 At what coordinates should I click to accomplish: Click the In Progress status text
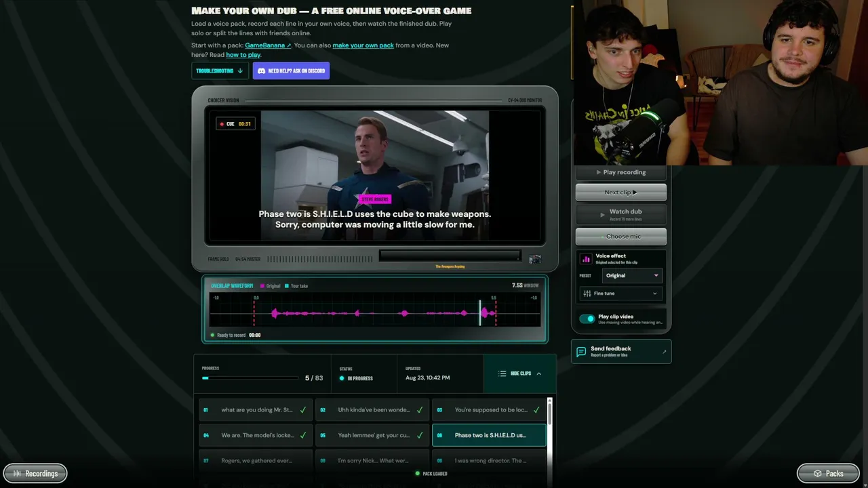click(x=360, y=378)
